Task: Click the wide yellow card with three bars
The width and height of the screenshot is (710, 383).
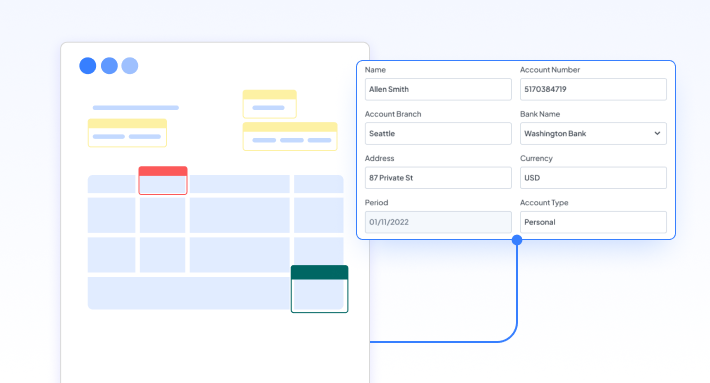Action: (x=290, y=136)
